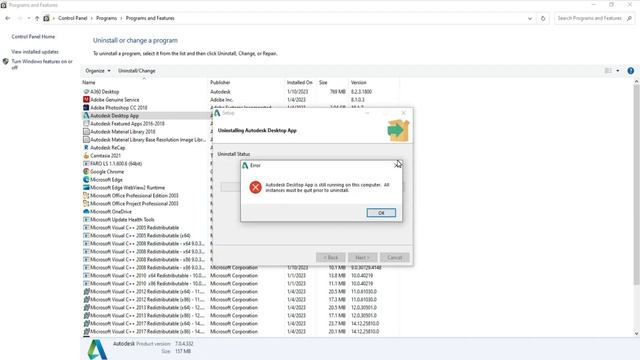Viewport: 640px width, 360px height.
Task: Click Programs in breadcrumb
Action: tap(107, 18)
